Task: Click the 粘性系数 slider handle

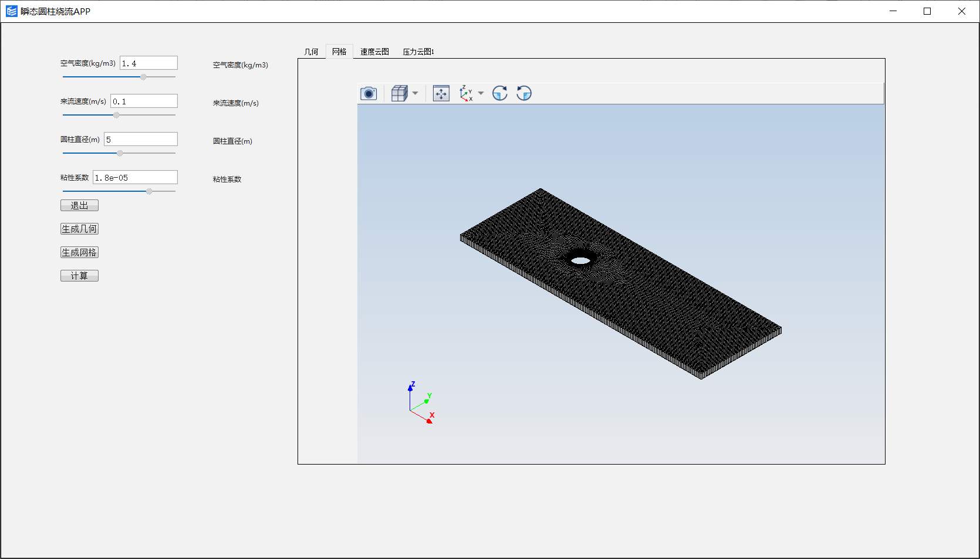Action: [149, 191]
